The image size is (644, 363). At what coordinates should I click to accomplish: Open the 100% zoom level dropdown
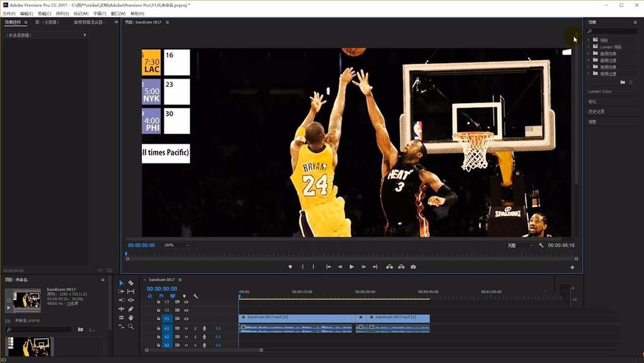pos(176,245)
